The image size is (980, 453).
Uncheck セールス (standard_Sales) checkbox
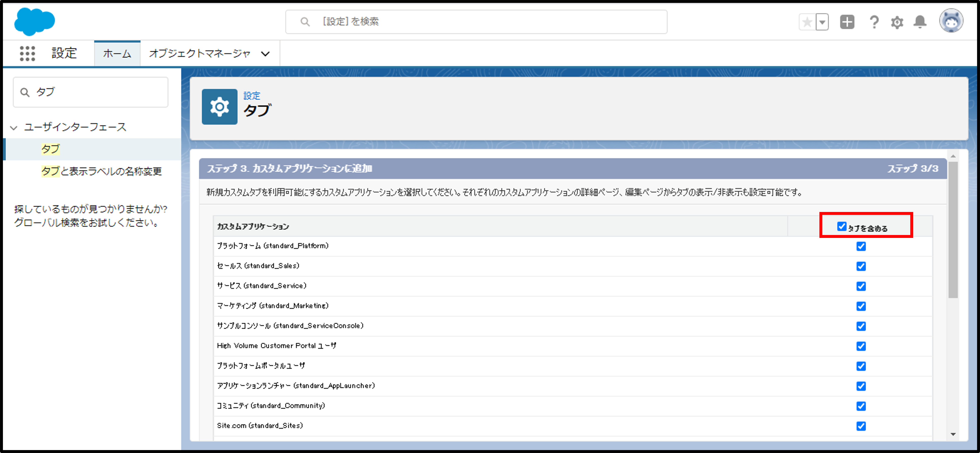point(861,266)
